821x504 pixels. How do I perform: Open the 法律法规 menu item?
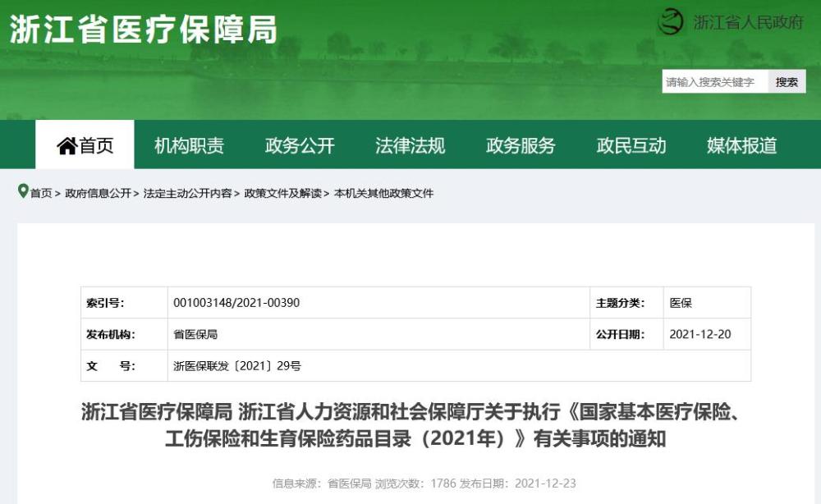pos(410,145)
